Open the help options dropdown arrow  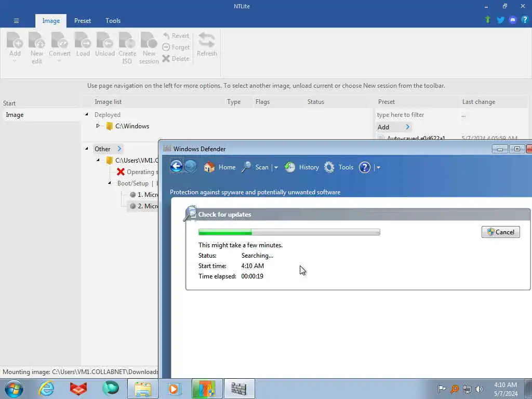[378, 167]
